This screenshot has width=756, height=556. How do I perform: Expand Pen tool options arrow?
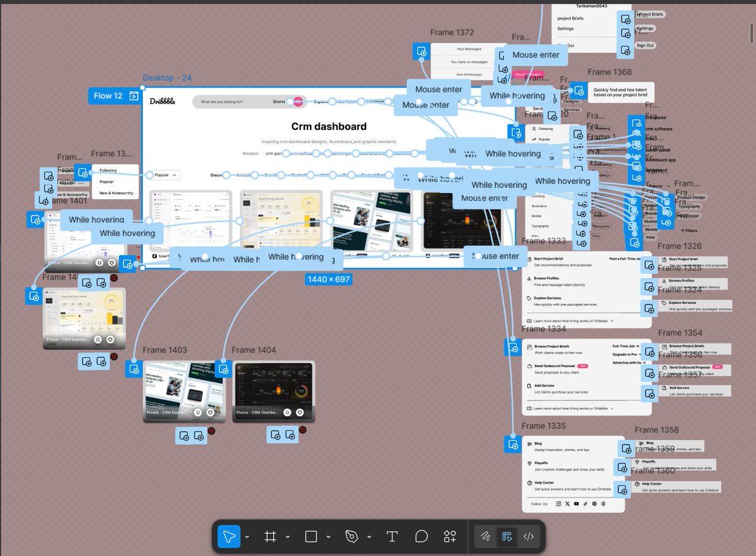[369, 537]
